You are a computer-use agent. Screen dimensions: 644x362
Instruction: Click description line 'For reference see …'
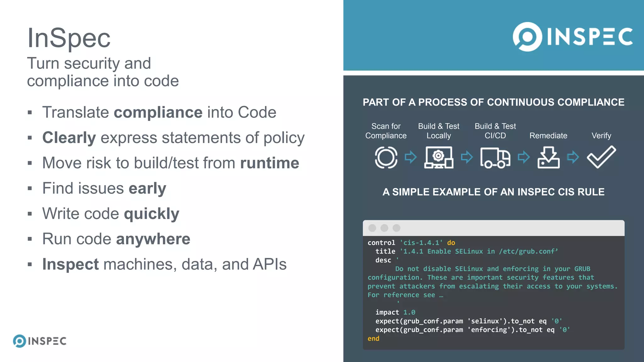[x=405, y=295]
